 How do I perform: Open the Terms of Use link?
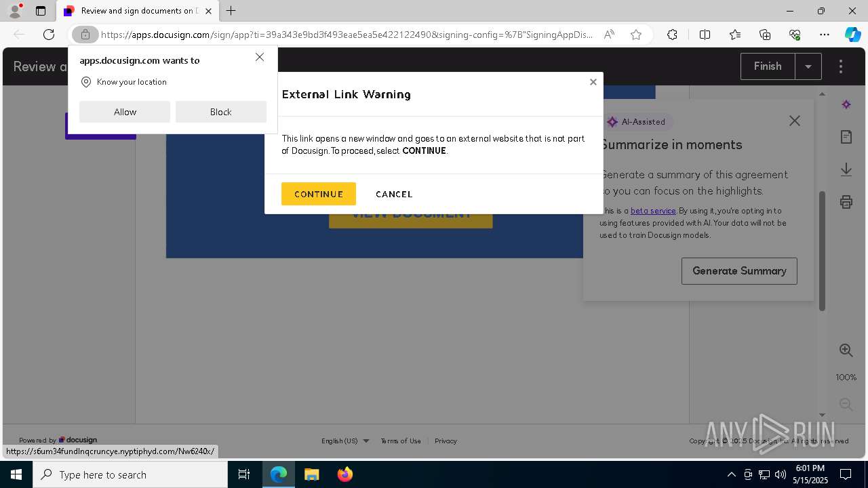coord(401,441)
